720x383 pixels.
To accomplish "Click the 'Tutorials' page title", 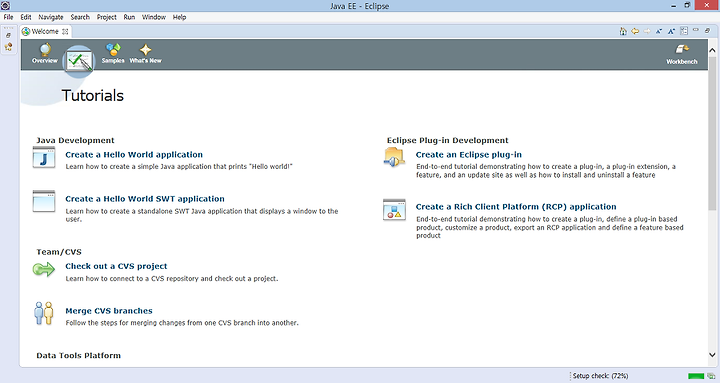I will tap(93, 96).
